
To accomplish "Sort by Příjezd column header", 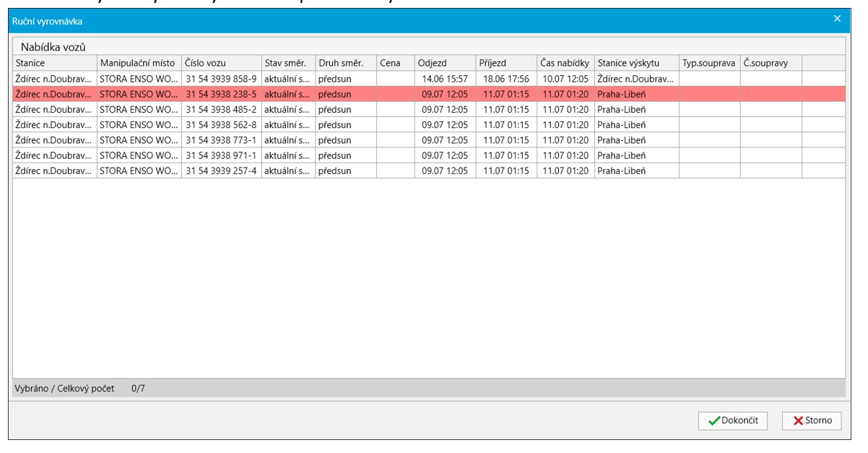I will coord(505,63).
